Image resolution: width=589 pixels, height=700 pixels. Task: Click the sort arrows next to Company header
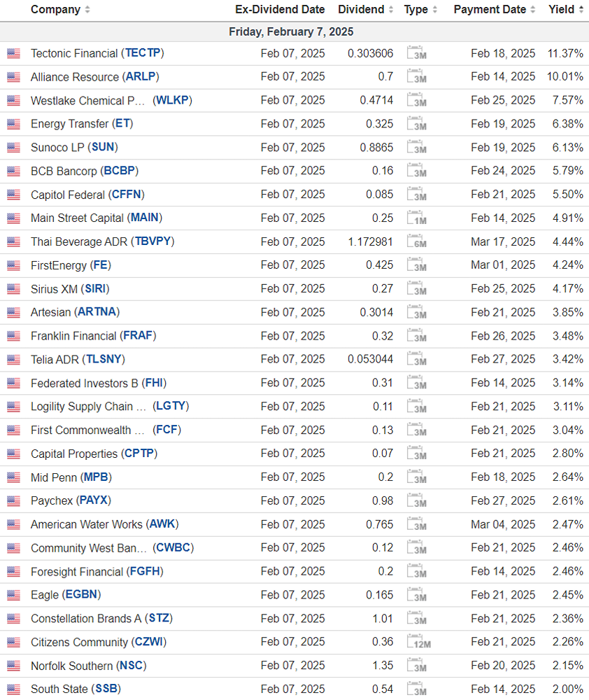87,10
